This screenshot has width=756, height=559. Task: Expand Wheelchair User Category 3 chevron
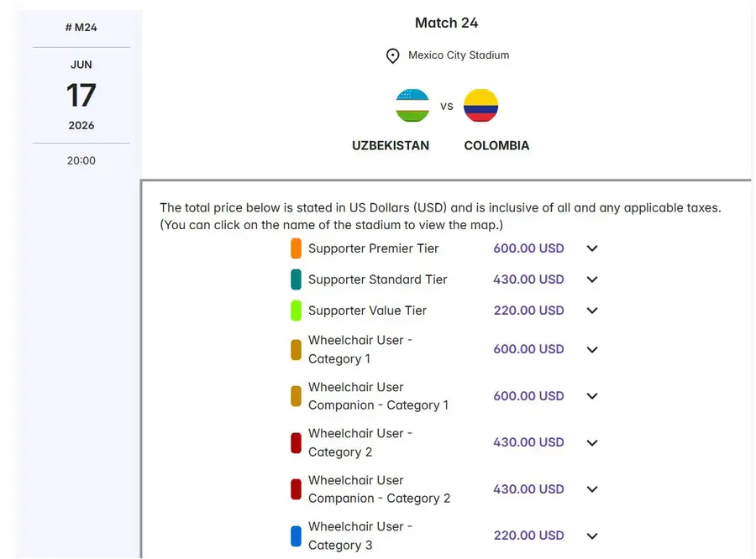pos(592,535)
